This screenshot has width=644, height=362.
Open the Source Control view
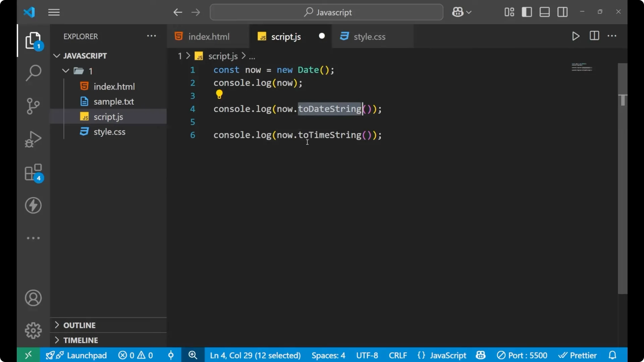tap(33, 106)
